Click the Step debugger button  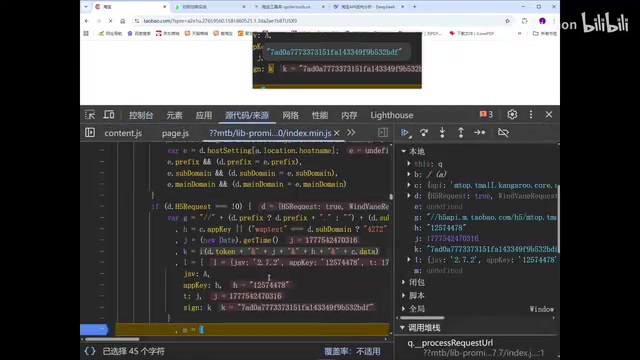coord(480,133)
